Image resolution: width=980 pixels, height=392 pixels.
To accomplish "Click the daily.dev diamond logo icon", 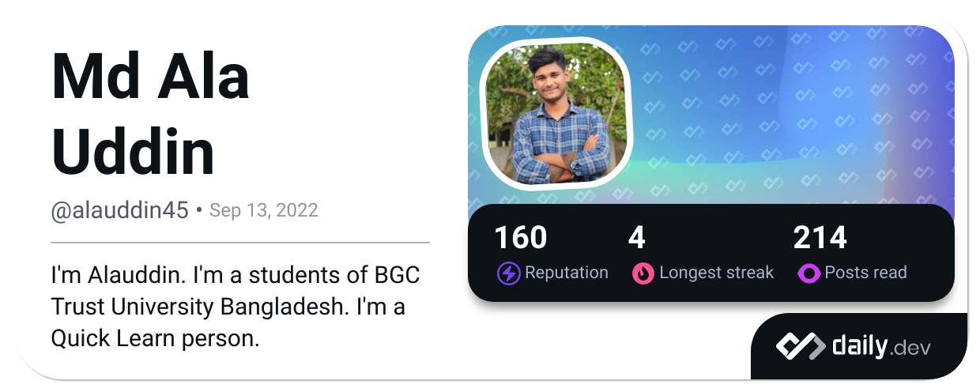I will [x=799, y=345].
